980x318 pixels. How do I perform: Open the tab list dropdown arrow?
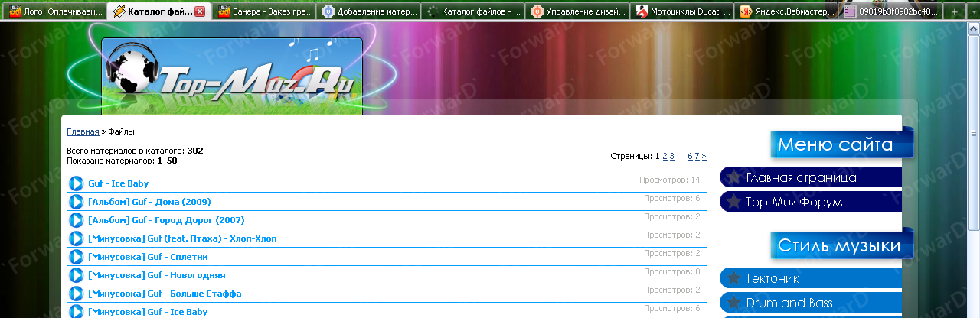tap(972, 11)
